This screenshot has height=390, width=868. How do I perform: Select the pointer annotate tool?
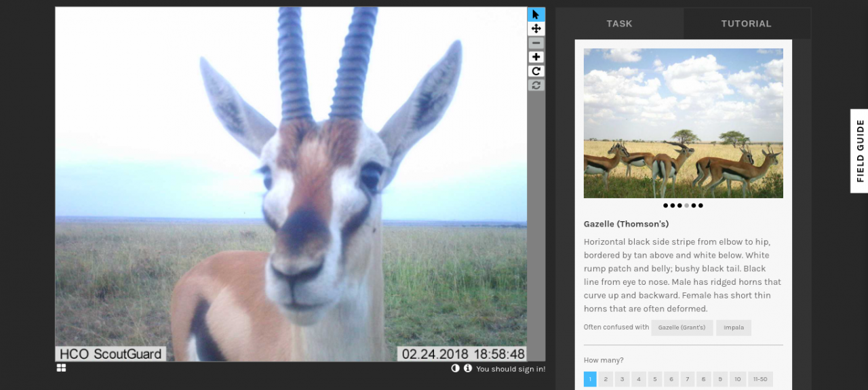pyautogui.click(x=536, y=14)
